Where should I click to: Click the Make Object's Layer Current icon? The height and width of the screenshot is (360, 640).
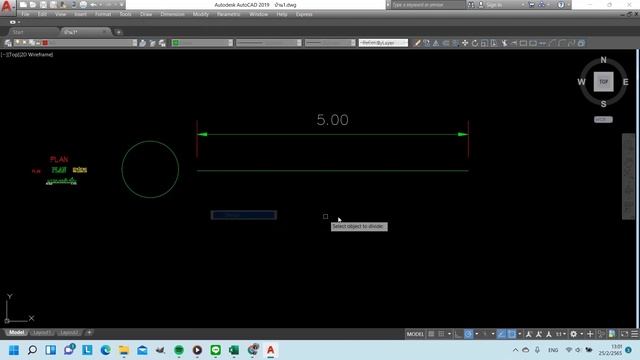point(142,43)
